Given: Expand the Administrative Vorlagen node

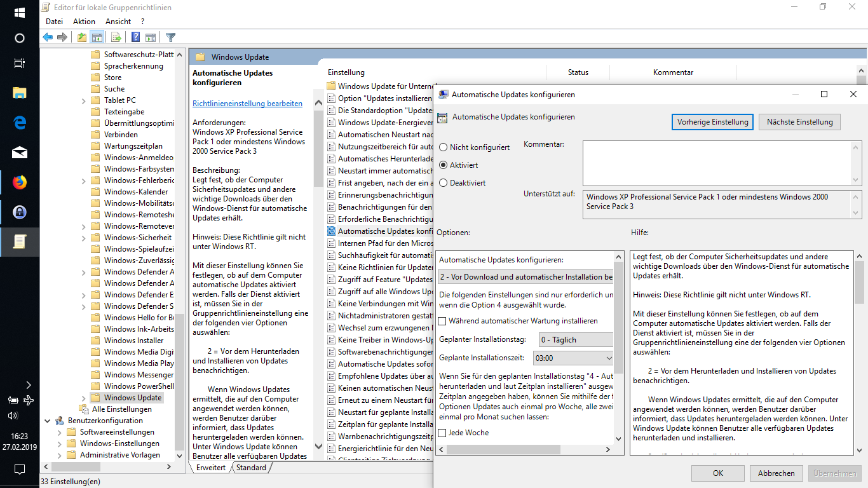Looking at the screenshot, I should pyautogui.click(x=58, y=455).
